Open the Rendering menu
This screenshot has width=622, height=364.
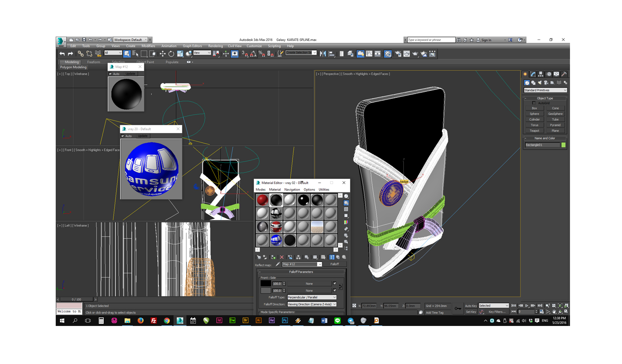[215, 46]
